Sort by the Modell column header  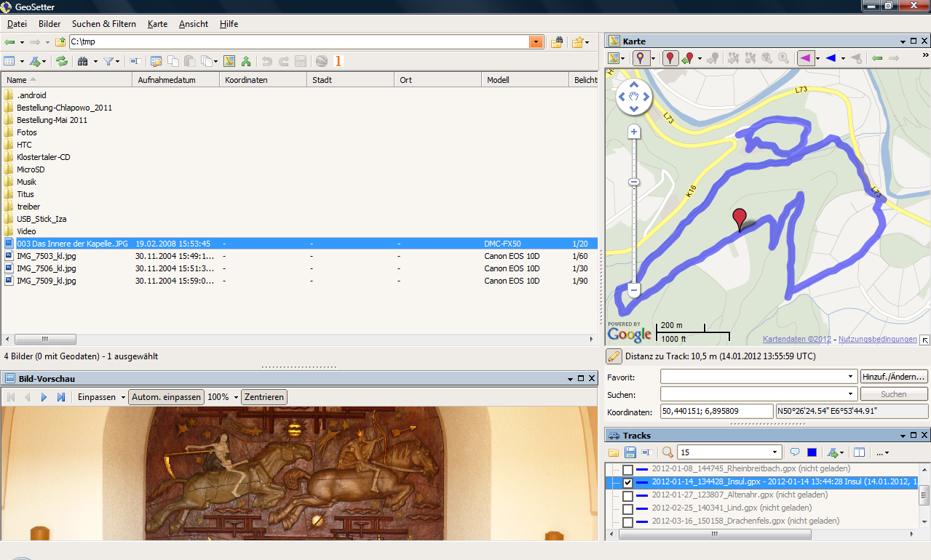[525, 80]
